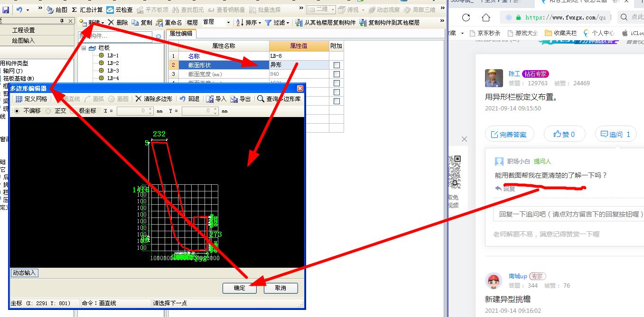Select the 极坐标 radio option
This screenshot has height=317, width=644.
coord(73,111)
